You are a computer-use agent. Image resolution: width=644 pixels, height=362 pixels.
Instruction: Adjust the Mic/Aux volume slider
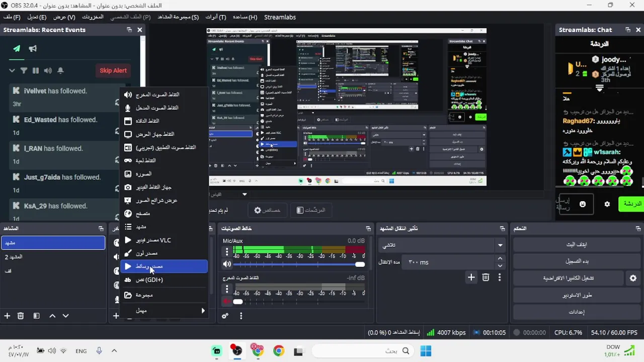click(299, 264)
